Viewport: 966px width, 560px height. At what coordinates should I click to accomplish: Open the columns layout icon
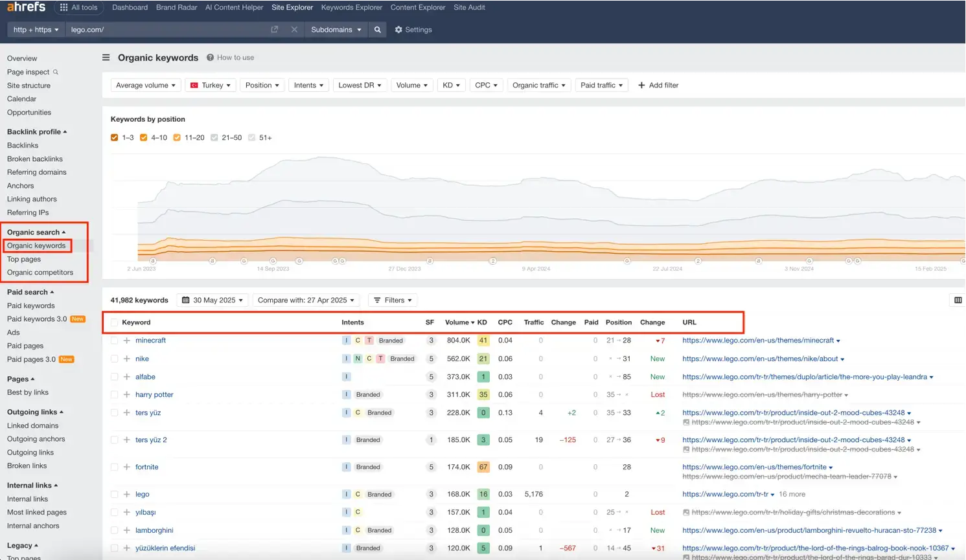click(958, 300)
